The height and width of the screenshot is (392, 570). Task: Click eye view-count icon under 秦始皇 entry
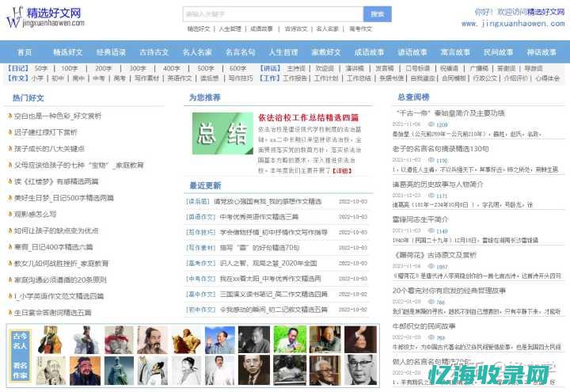click(431, 124)
